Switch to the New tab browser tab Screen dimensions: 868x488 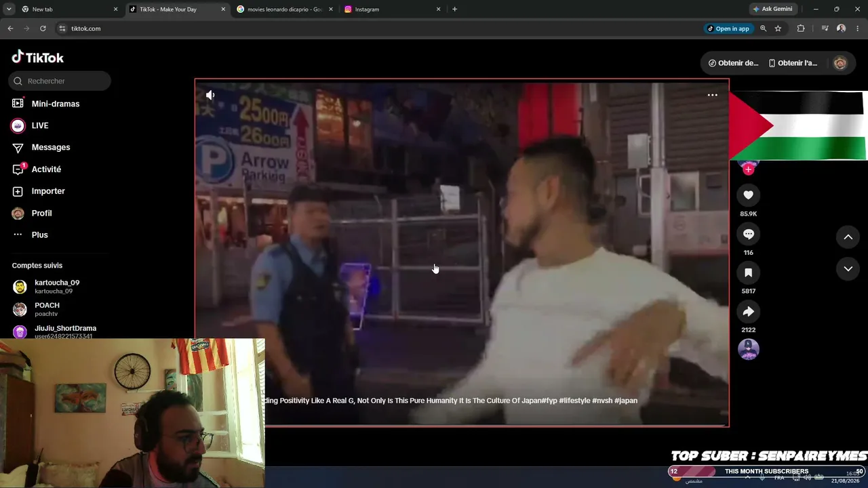click(x=70, y=9)
